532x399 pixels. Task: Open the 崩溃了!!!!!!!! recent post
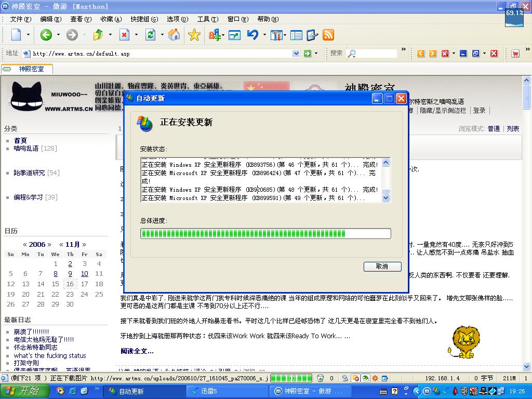31,331
